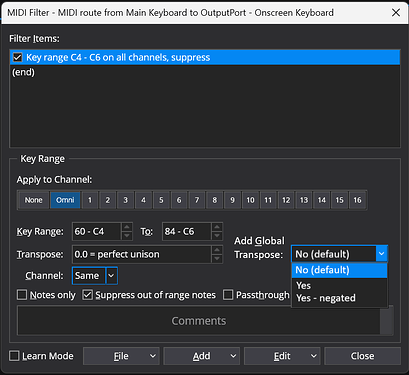Enable the Notes only checkbox
The width and height of the screenshot is (409, 375).
click(22, 295)
